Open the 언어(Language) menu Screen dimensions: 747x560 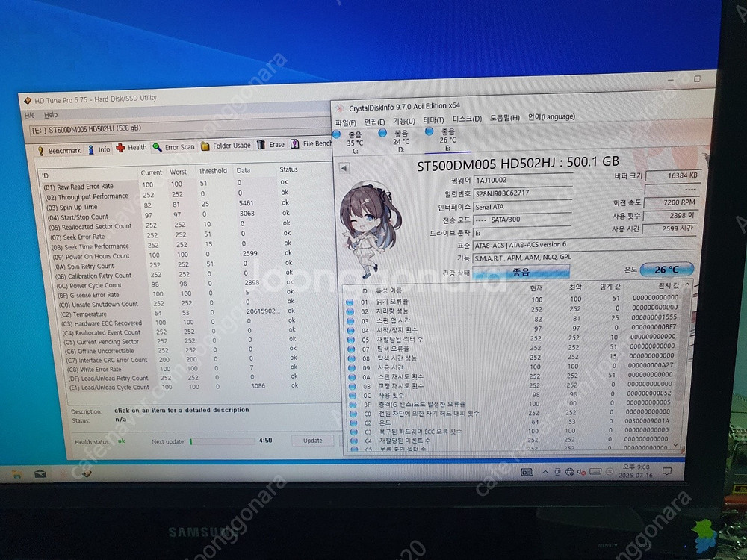(551, 116)
